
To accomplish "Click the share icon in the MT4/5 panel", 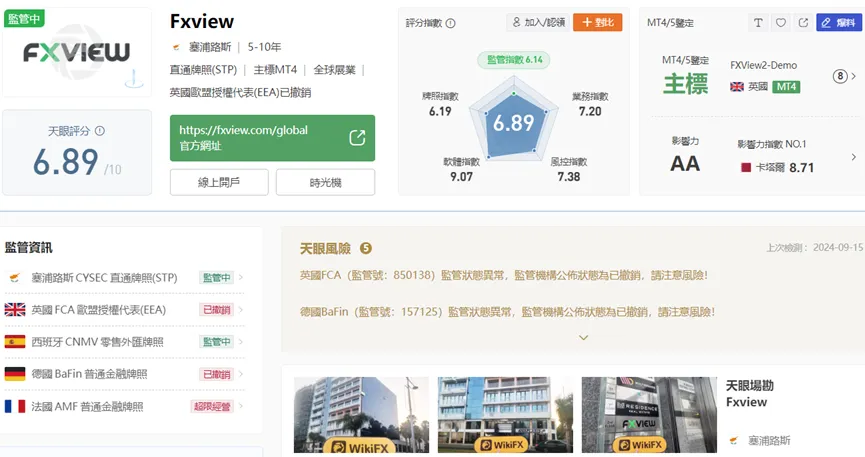I will click(x=803, y=23).
